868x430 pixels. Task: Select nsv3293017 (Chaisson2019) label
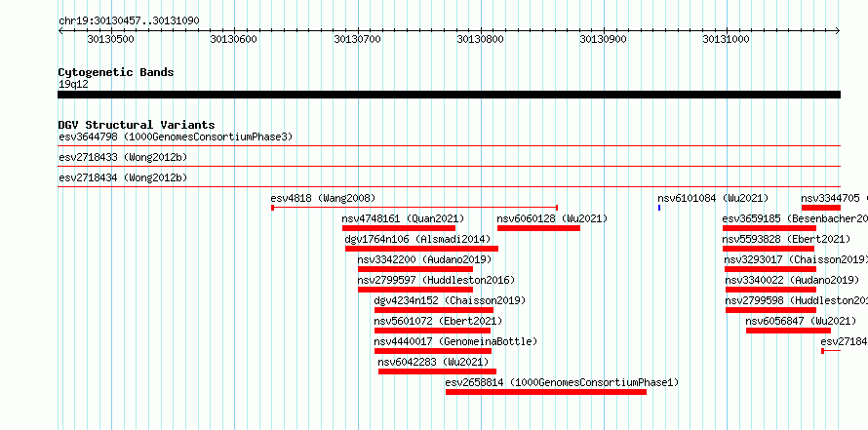[796, 259]
